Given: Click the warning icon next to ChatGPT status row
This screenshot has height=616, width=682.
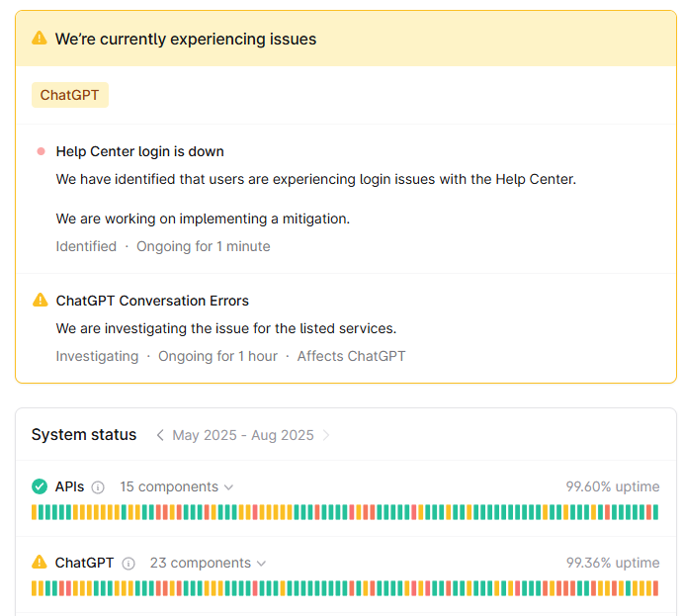Looking at the screenshot, I should 40,563.
